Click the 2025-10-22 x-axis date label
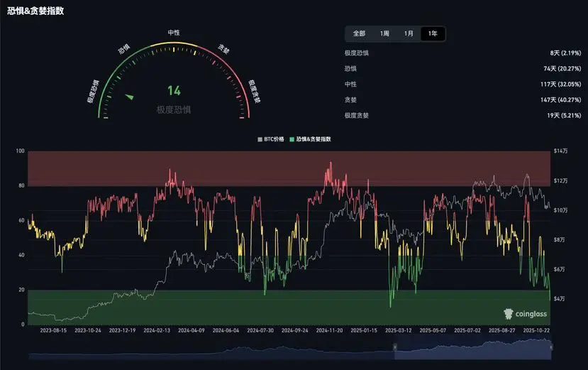 pos(536,330)
